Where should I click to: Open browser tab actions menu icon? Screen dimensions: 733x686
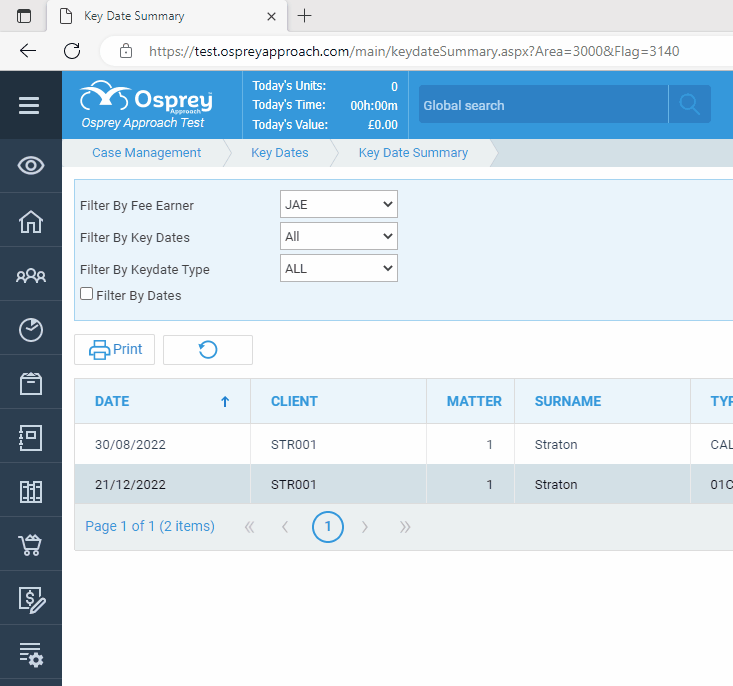click(24, 16)
